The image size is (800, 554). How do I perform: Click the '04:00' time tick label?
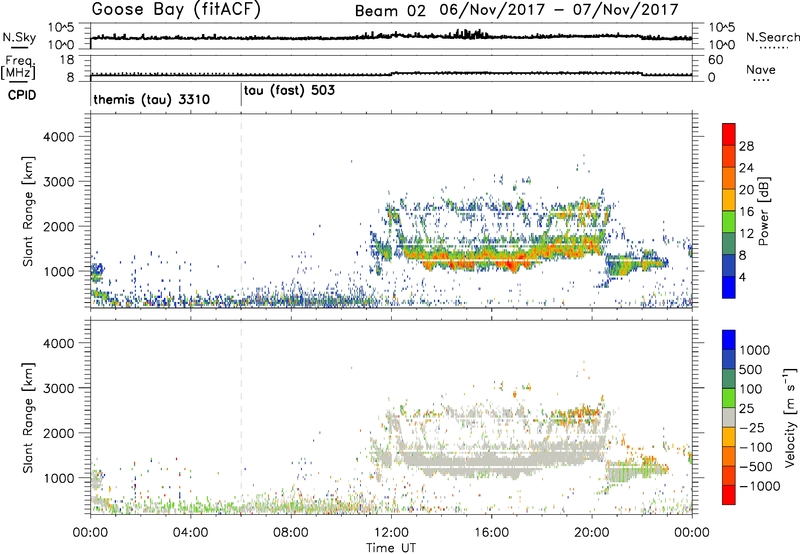190,533
